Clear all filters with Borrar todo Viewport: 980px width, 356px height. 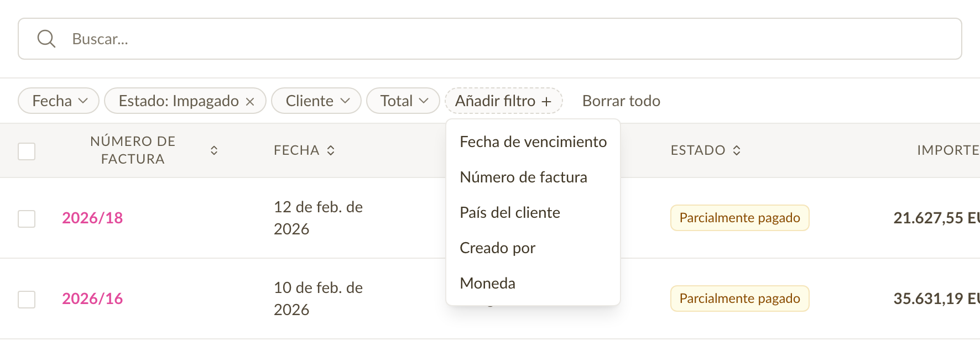[x=621, y=101]
